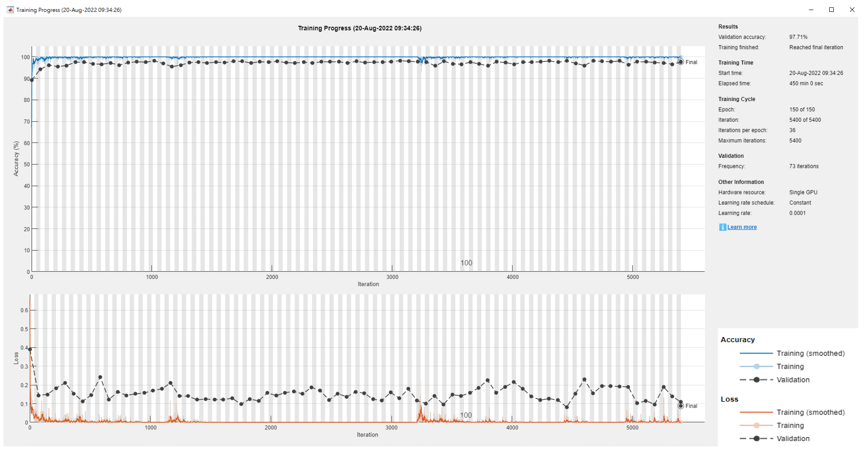Click the Loss y-axis label
868x454 pixels.
click(16, 358)
